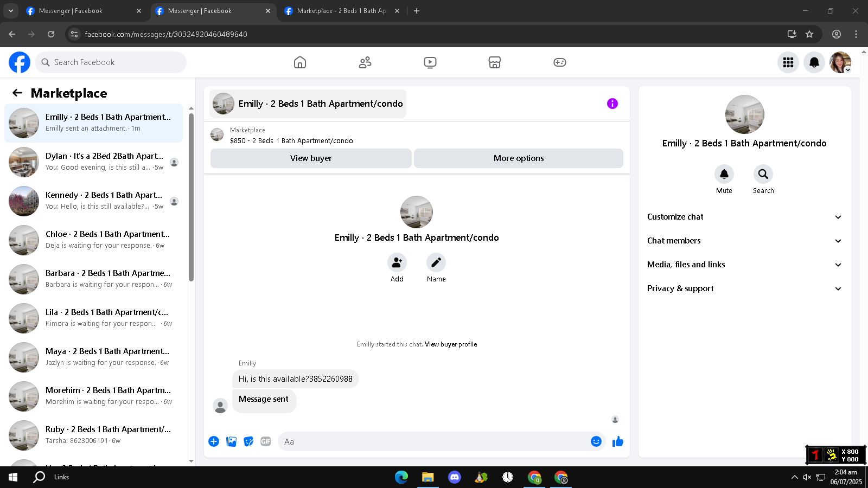The height and width of the screenshot is (488, 868).
Task: Open Lila 2 Beds 1 Bath conversation
Action: point(93,318)
